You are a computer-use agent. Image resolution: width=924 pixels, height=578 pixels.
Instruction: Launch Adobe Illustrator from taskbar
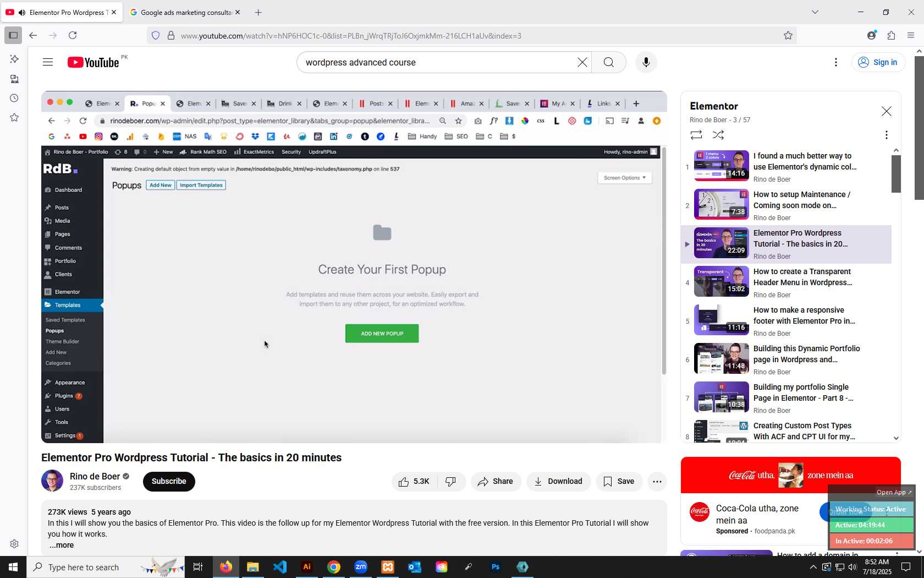tap(307, 567)
